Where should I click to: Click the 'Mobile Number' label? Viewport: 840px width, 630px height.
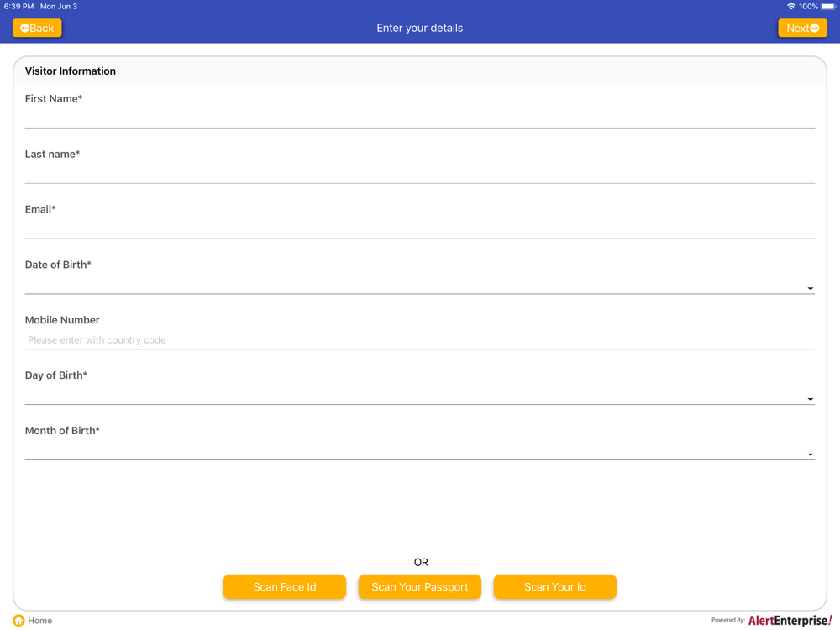pyautogui.click(x=62, y=320)
